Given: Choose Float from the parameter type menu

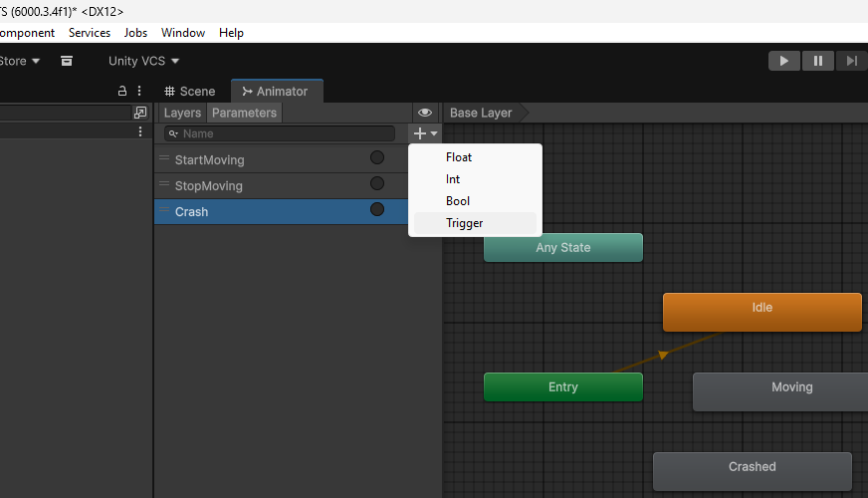Looking at the screenshot, I should point(475,157).
